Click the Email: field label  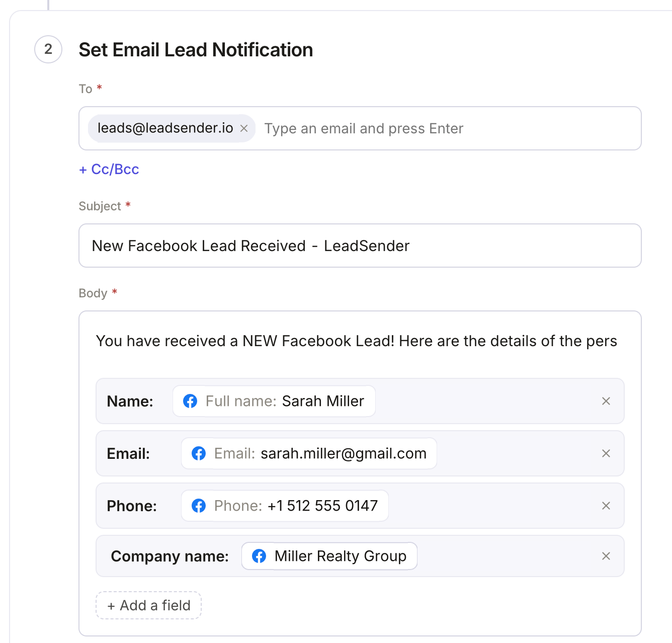click(128, 453)
